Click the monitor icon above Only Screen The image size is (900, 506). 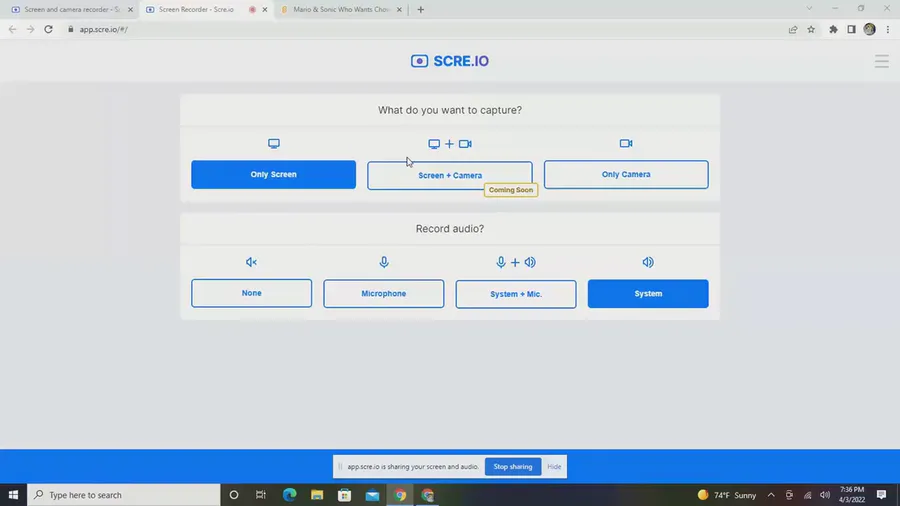point(274,143)
